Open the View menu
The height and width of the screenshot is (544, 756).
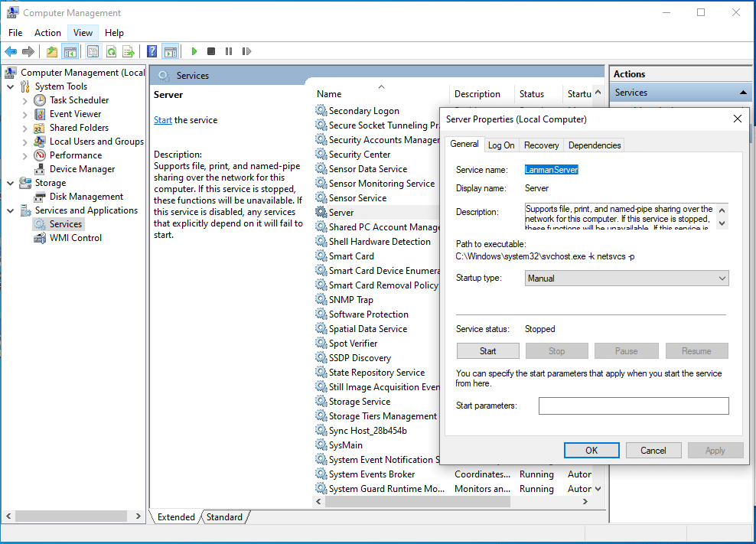pos(83,33)
